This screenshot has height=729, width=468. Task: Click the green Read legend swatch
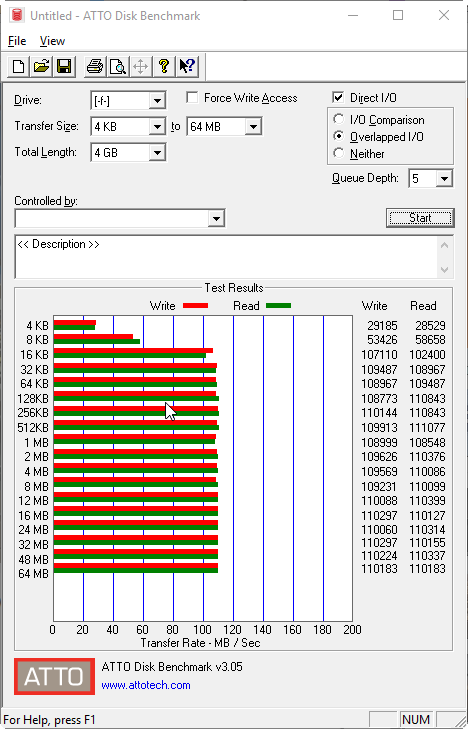(x=278, y=306)
